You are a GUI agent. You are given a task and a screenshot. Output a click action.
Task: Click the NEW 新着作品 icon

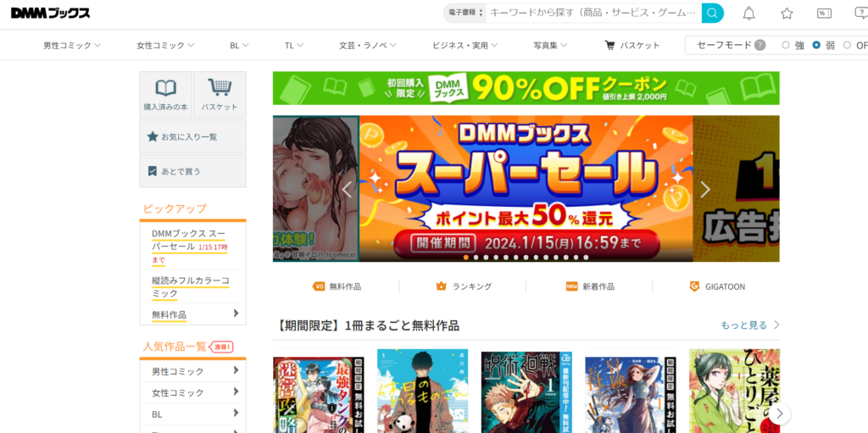(x=572, y=286)
